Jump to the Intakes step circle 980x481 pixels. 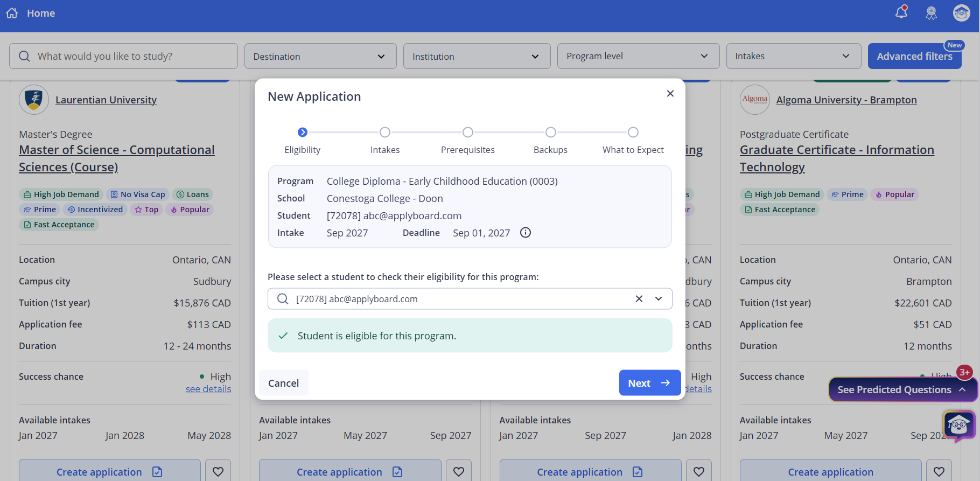tap(385, 133)
